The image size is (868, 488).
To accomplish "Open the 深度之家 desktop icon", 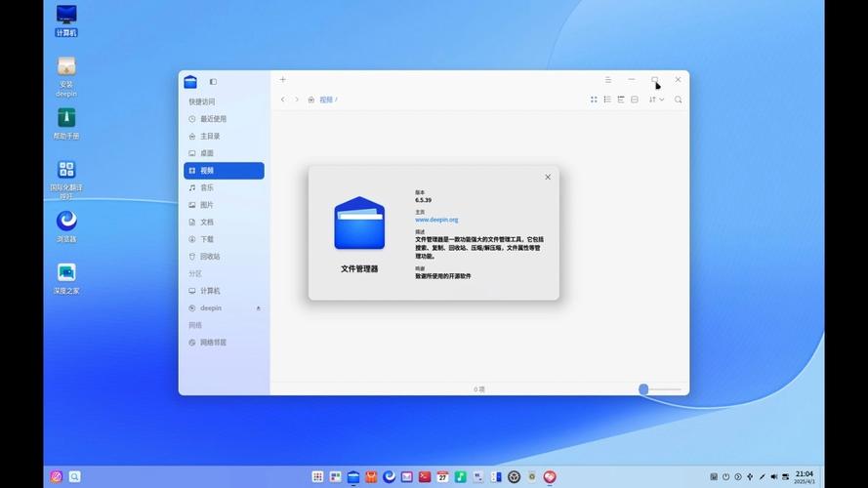I will tap(66, 278).
